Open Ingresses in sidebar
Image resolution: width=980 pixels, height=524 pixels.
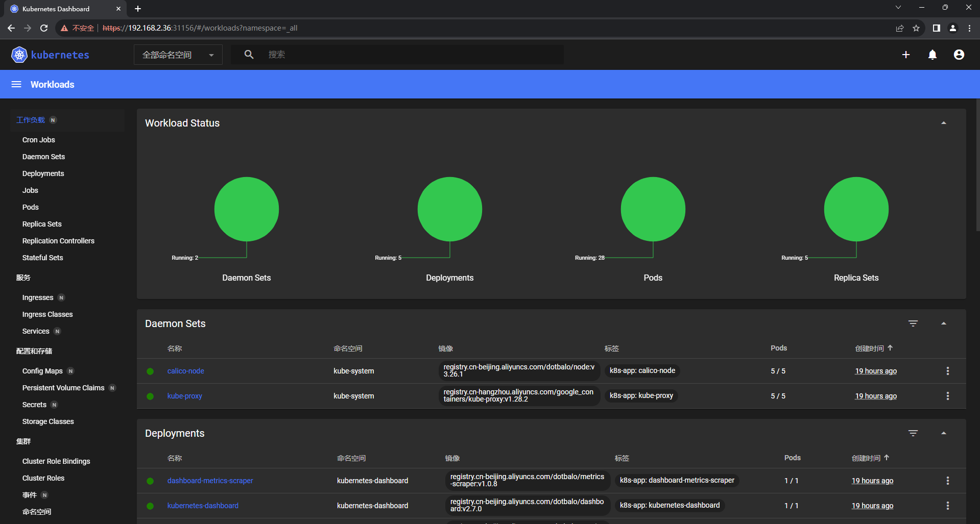click(38, 297)
